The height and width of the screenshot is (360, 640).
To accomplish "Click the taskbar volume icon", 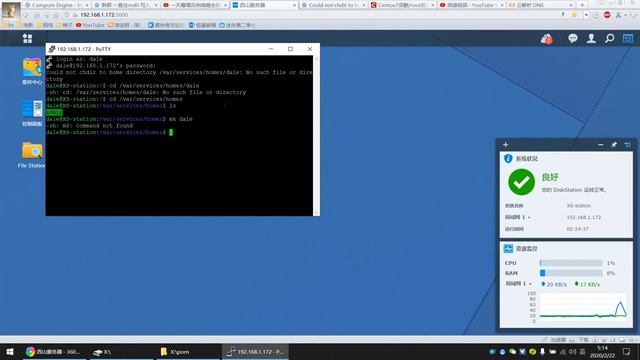I will pyautogui.click(x=572, y=351).
